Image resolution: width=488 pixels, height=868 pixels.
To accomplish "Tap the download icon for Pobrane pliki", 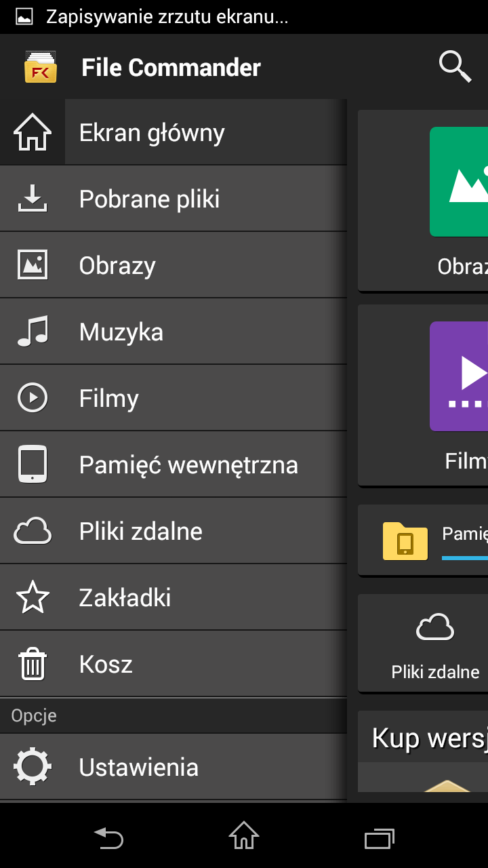I will click(x=33, y=199).
